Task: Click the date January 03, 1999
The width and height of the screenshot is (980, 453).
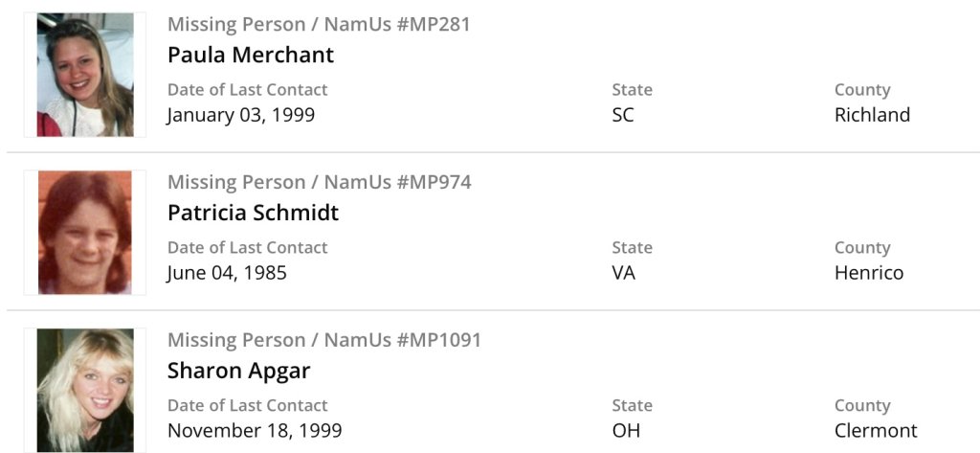Action: click(240, 115)
